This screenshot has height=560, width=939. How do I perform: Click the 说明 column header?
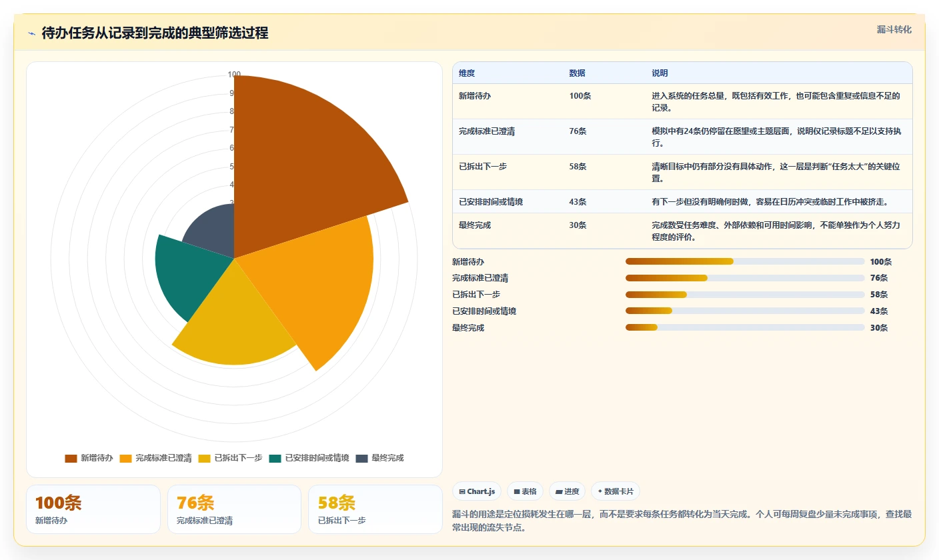660,73
